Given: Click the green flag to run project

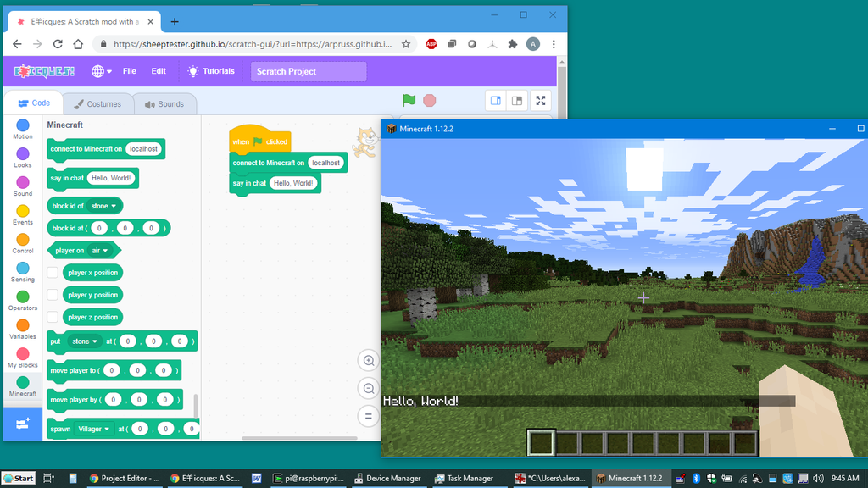Looking at the screenshot, I should tap(409, 100).
